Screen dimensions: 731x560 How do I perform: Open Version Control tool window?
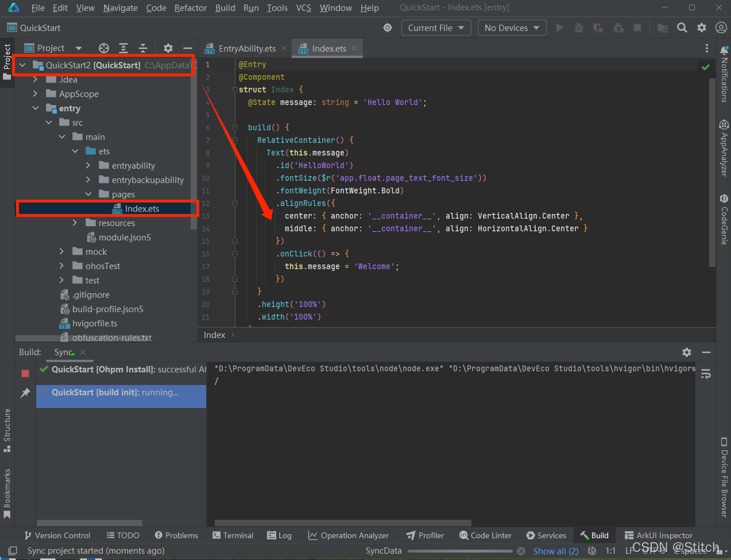(x=57, y=535)
